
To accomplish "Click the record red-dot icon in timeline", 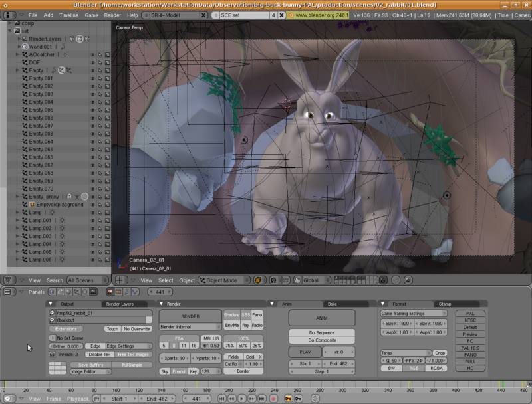I will tap(273, 399).
